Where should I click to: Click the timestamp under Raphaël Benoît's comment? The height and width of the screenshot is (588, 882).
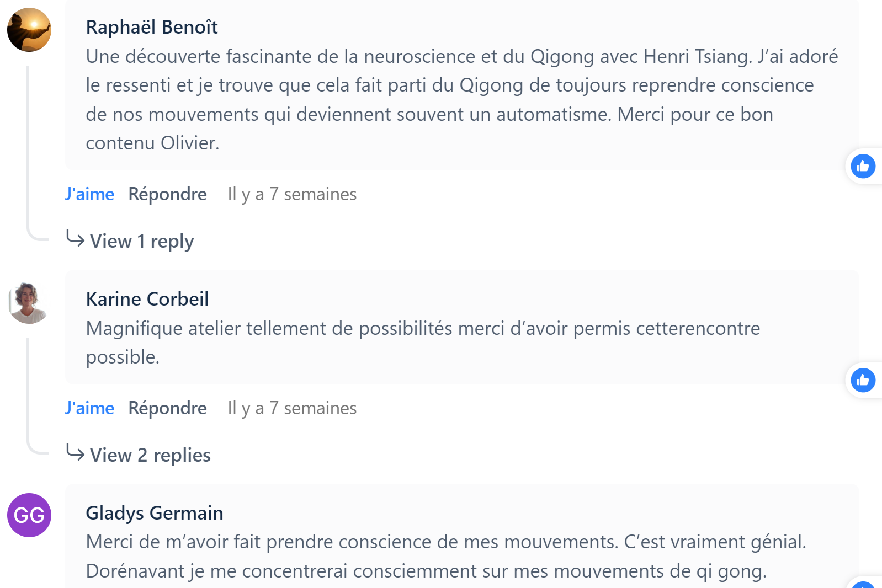(x=292, y=194)
